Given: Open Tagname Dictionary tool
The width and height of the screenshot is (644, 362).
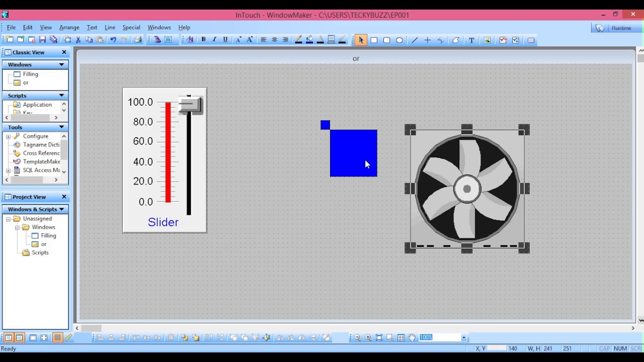Looking at the screenshot, I should pos(41,145).
